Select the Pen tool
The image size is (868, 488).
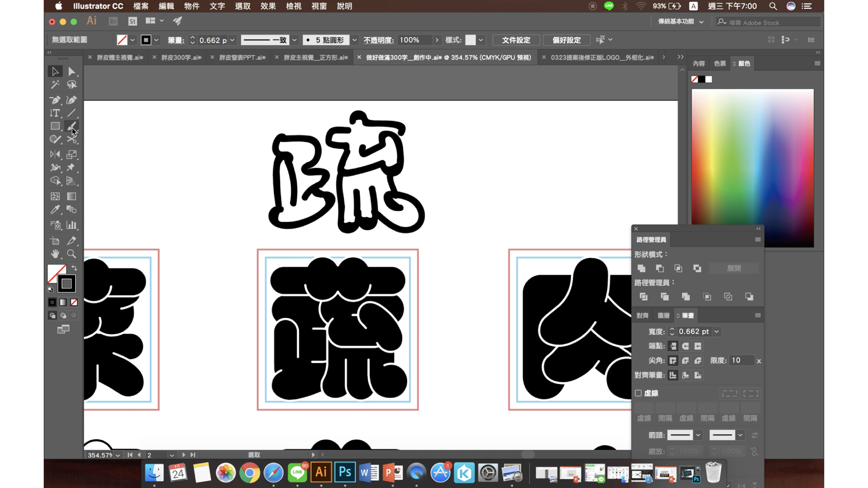(55, 100)
